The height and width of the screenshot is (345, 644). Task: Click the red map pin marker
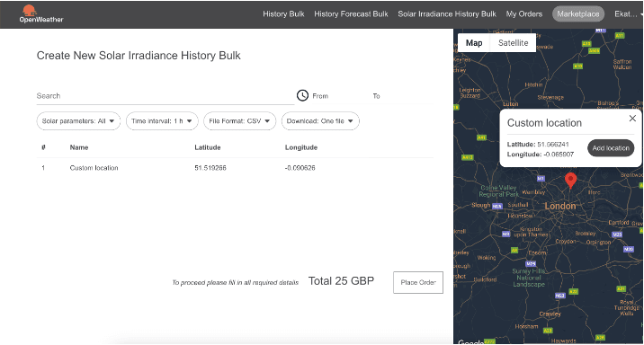[570, 181]
